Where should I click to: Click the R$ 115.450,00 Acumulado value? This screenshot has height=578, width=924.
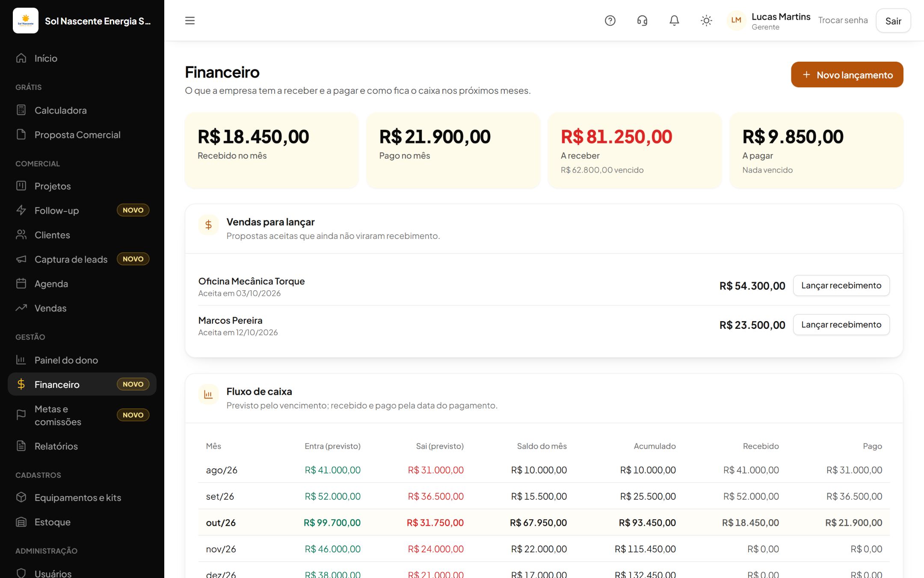pyautogui.click(x=645, y=549)
